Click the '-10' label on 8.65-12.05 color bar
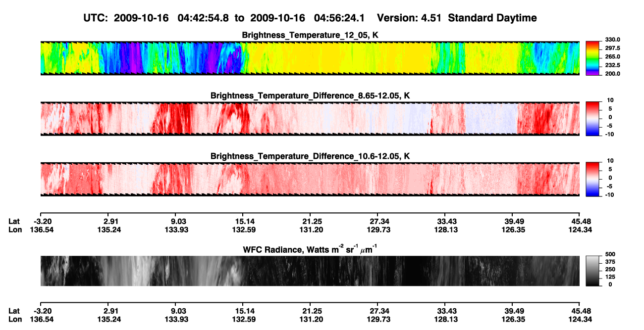The height and width of the screenshot is (330, 644). (609, 134)
